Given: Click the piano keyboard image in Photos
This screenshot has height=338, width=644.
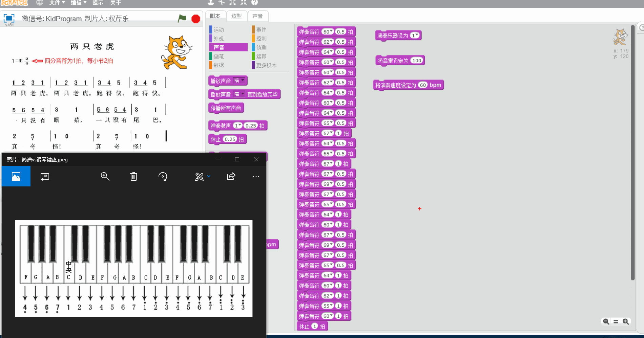Looking at the screenshot, I should 134,268.
